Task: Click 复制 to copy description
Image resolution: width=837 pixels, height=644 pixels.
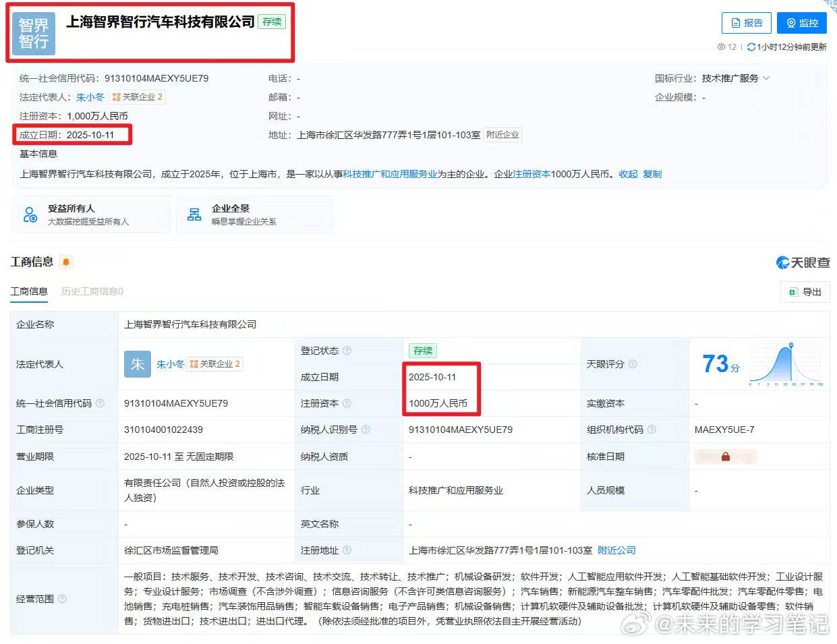Action: (x=652, y=174)
